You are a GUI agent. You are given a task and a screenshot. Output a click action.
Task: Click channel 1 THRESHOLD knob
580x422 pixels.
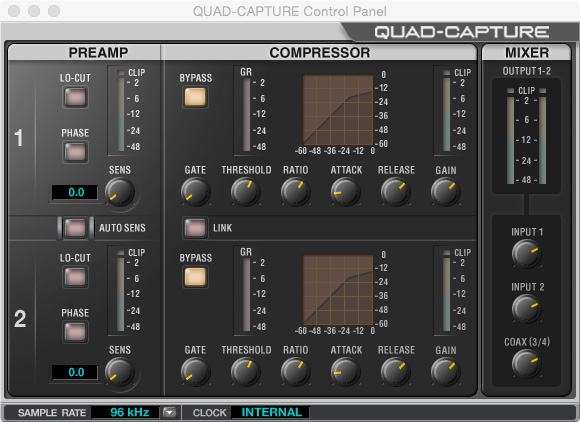click(246, 192)
